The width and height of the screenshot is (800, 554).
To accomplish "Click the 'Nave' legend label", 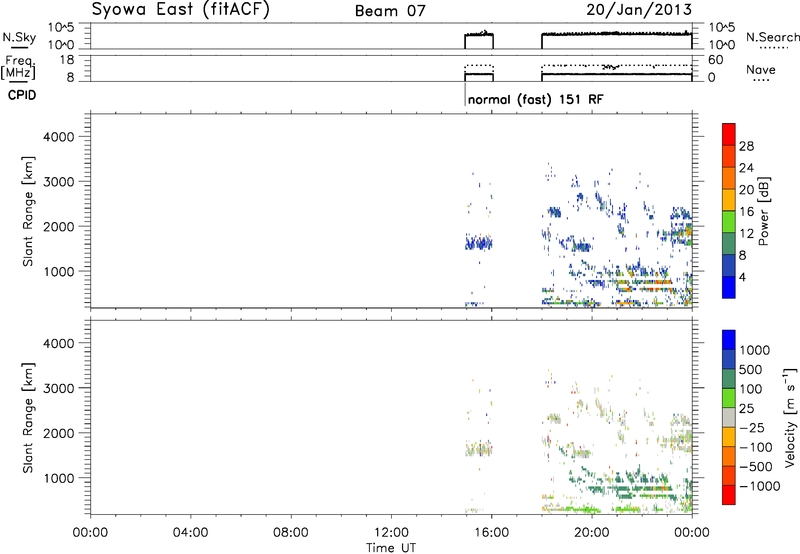I will 760,69.
